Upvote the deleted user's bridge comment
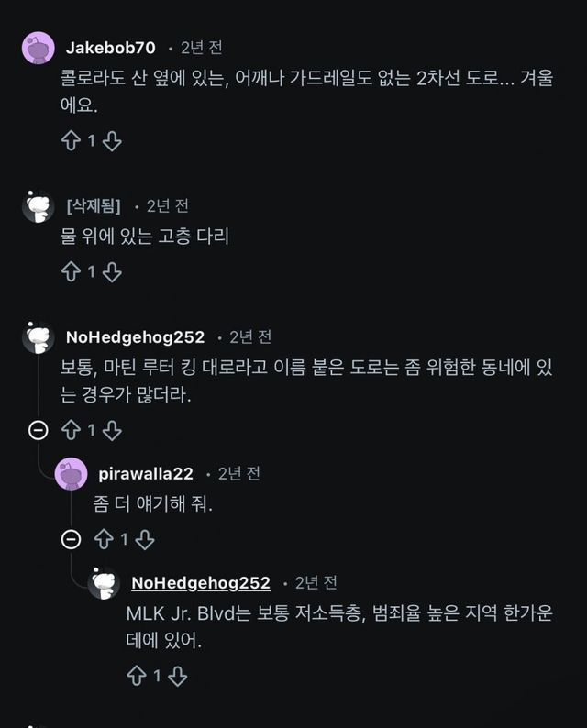The height and width of the screenshot is (728, 587). point(71,272)
